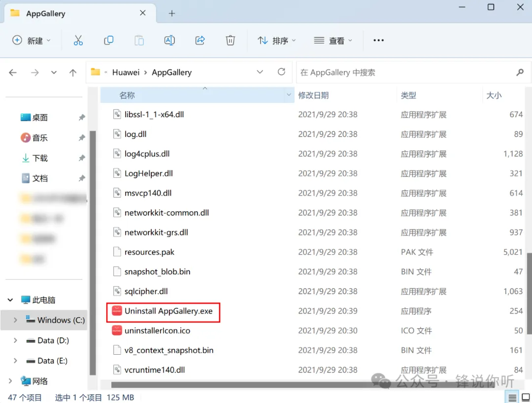This screenshot has height=403, width=532.
Task: Click the vertical scrollbar of file list
Action: (x=529, y=294)
